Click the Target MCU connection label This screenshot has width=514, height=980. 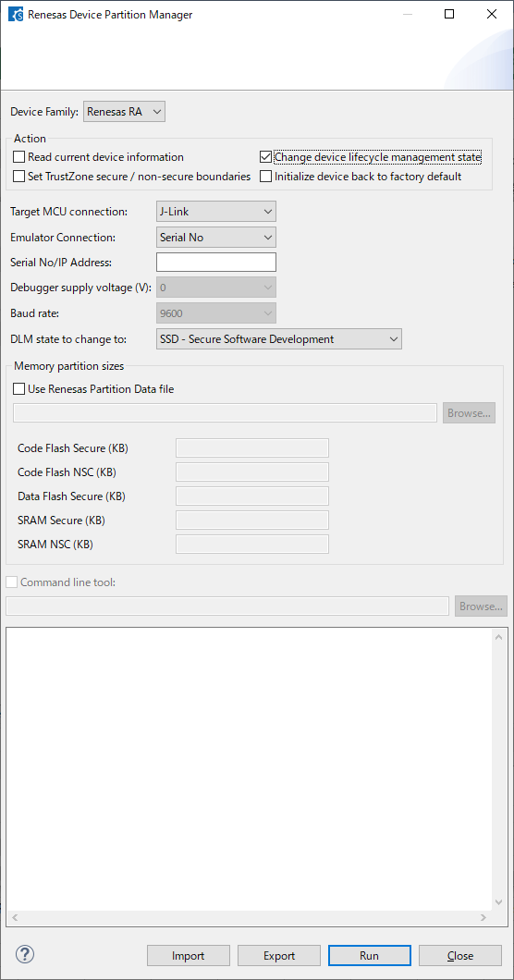coord(68,212)
